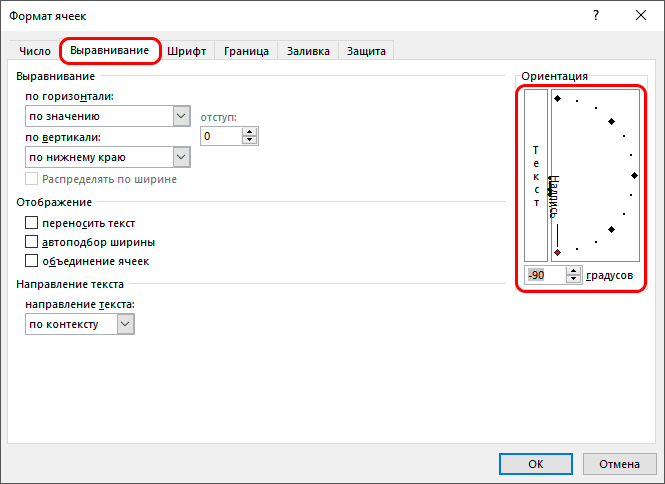
Task: Open the Шрифт tab
Action: [x=187, y=51]
